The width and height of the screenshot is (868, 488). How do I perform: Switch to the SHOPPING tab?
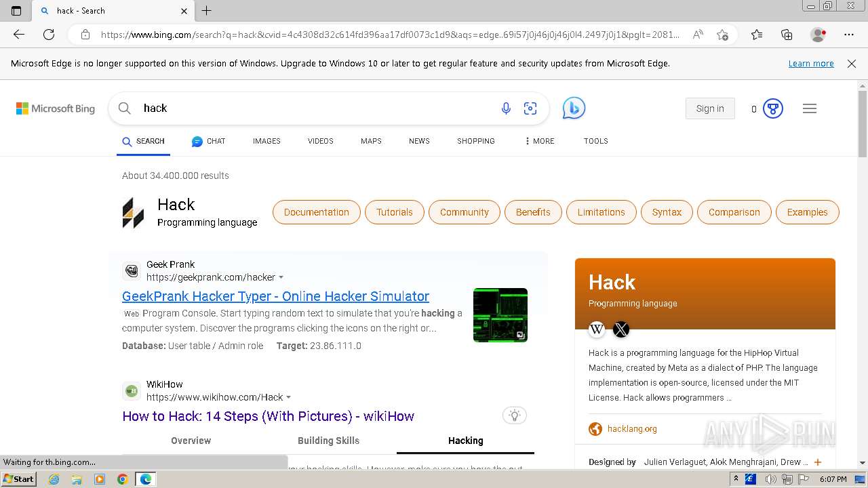click(x=476, y=141)
